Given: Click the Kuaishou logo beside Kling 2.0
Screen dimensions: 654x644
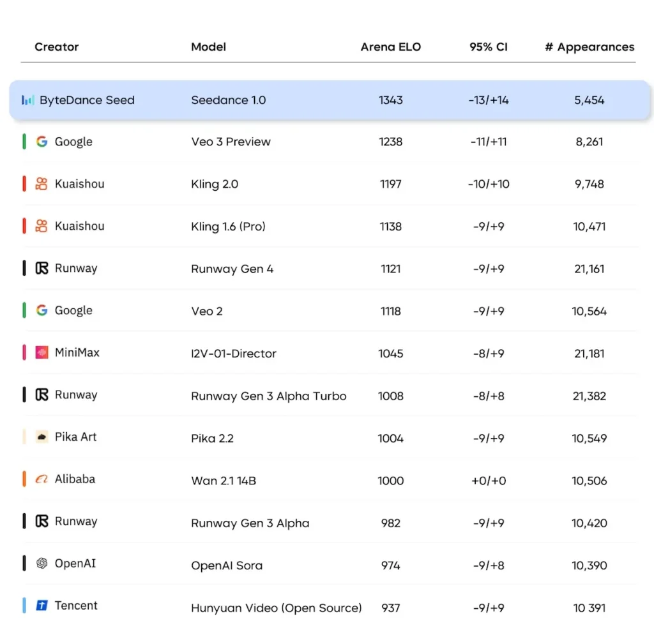Looking at the screenshot, I should pos(42,184).
